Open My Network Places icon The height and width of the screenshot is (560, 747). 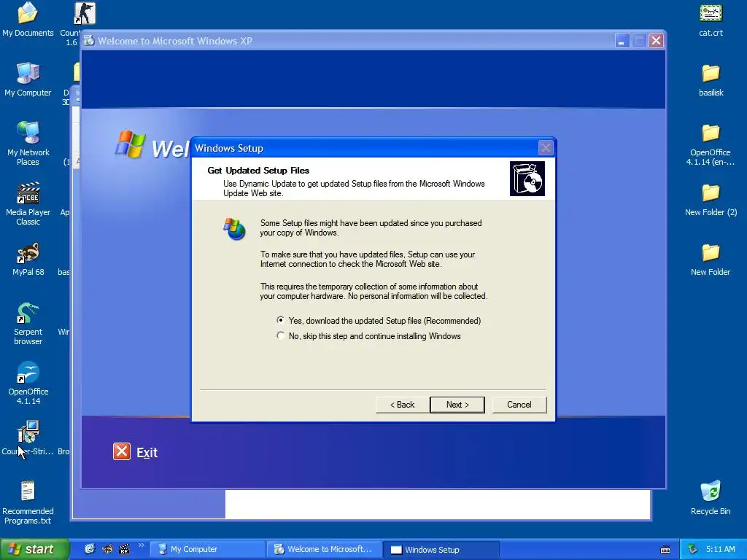tap(28, 143)
